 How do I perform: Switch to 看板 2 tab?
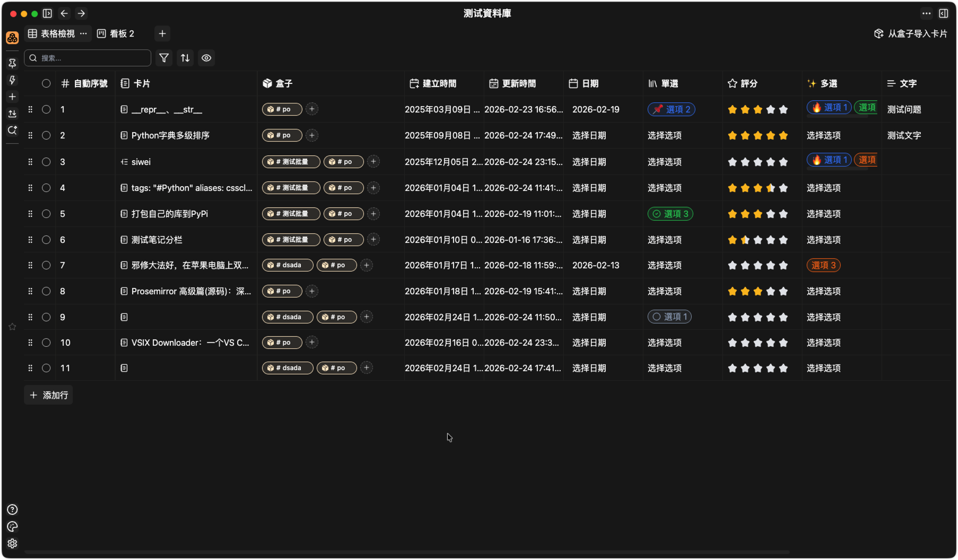click(116, 33)
